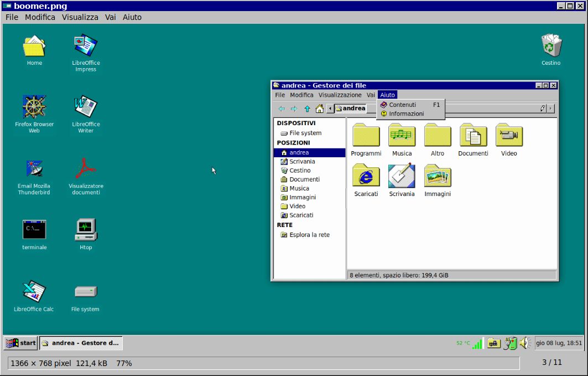This screenshot has height=376, width=588.
Task: Open the Cestino icon on the desktop
Action: click(550, 44)
